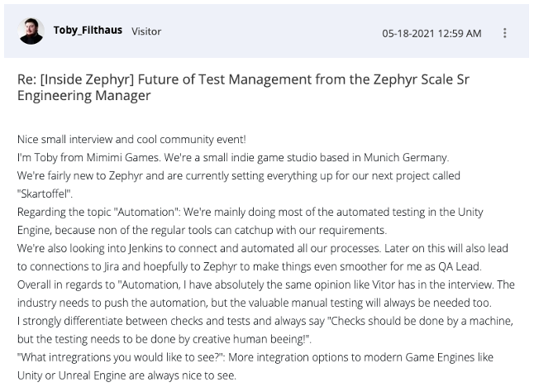Open the three-dot post options menu
This screenshot has height=392, width=534.
click(505, 33)
